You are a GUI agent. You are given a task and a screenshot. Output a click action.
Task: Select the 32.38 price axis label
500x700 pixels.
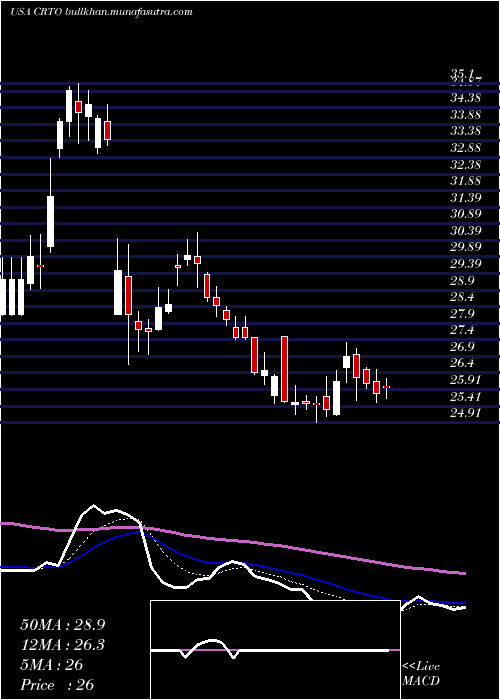click(x=465, y=165)
